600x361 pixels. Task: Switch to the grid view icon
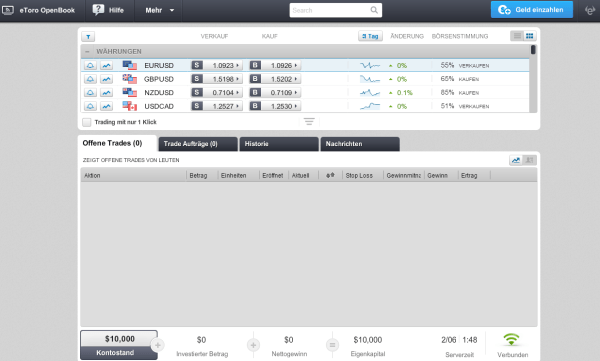(530, 36)
